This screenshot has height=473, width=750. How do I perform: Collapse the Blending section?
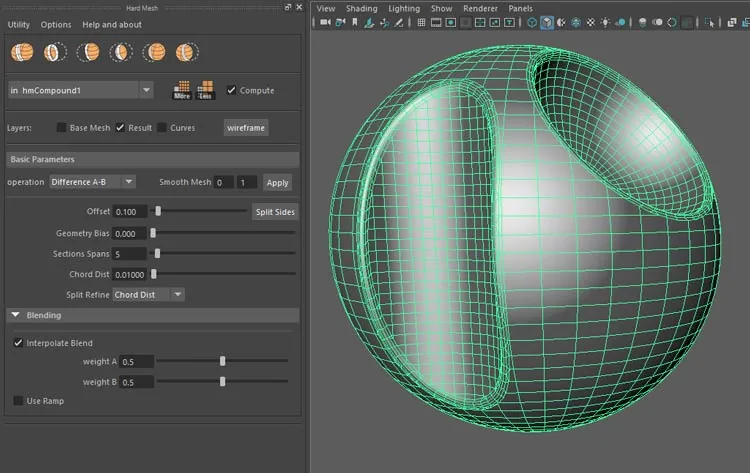(x=16, y=315)
